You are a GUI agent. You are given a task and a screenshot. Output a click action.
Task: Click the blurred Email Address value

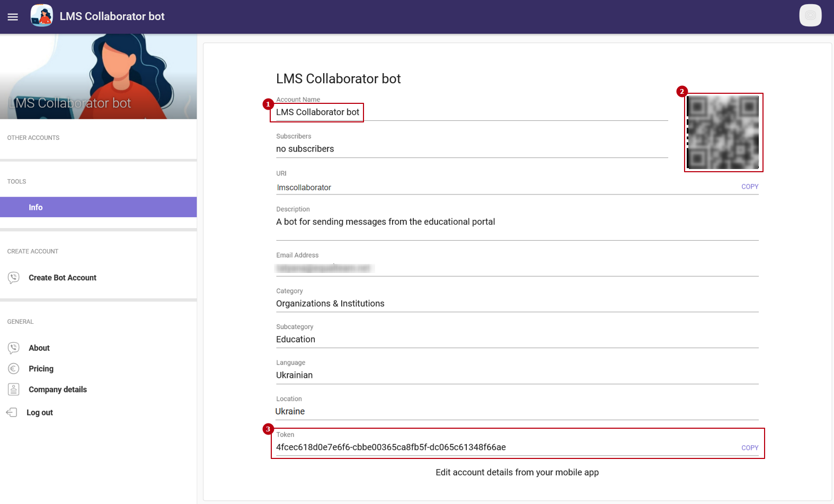[x=324, y=268]
